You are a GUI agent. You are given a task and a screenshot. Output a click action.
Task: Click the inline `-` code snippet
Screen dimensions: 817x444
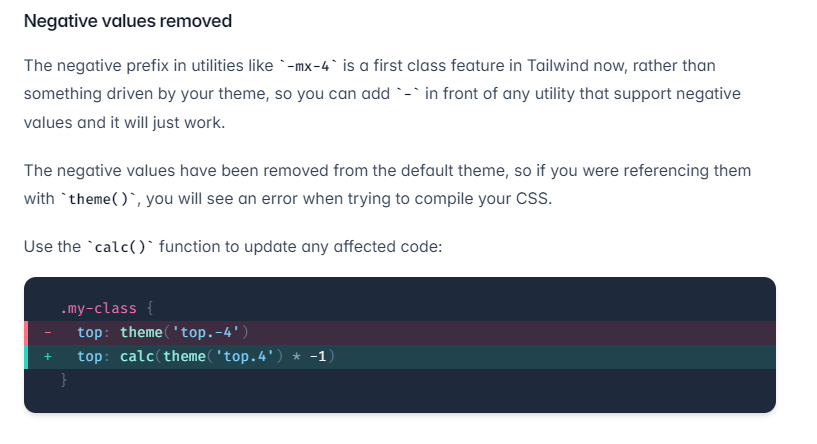407,94
